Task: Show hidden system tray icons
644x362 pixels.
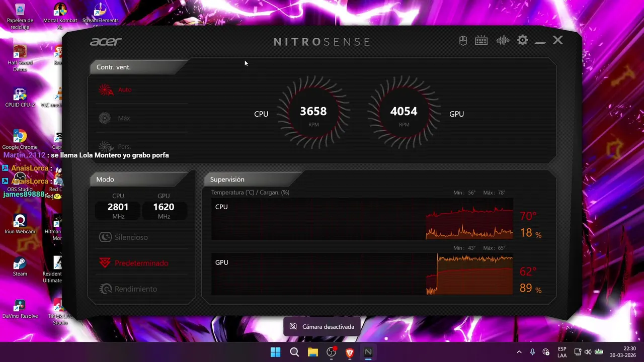Action: click(x=519, y=352)
